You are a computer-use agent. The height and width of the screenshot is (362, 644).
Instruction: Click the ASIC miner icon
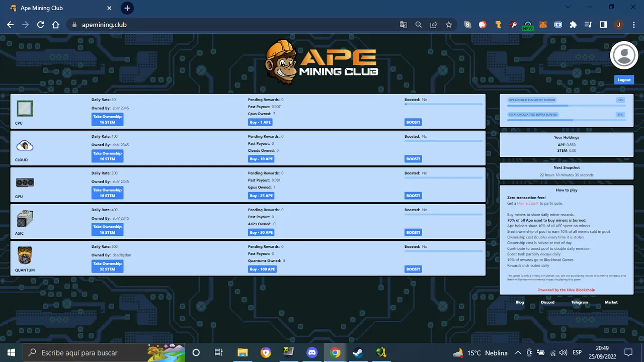coord(25,219)
